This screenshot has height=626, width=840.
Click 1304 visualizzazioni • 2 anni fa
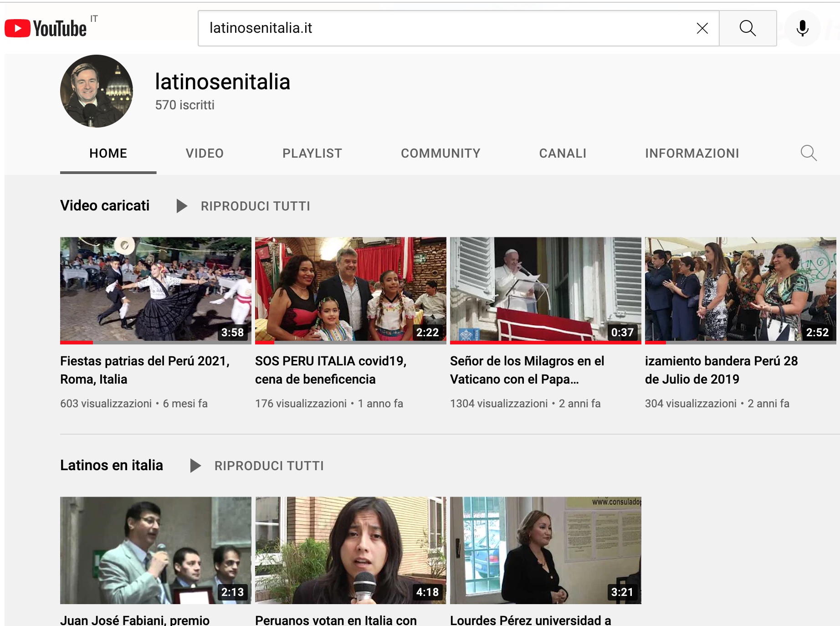[525, 404]
